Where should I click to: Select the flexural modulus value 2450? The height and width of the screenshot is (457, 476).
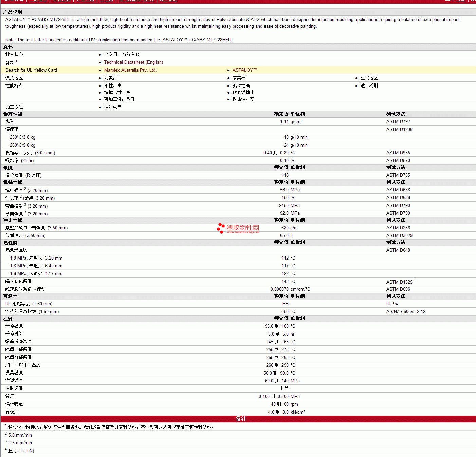tap(284, 206)
